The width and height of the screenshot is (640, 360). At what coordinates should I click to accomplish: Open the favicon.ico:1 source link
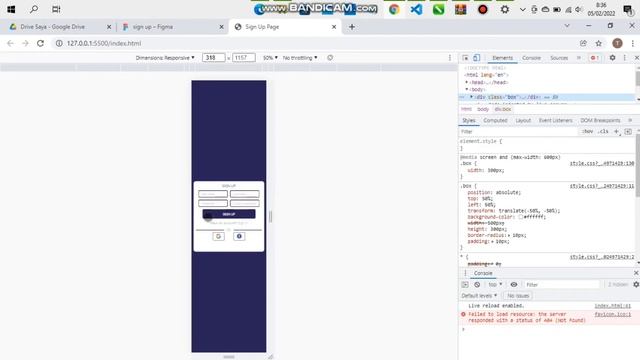click(612, 314)
